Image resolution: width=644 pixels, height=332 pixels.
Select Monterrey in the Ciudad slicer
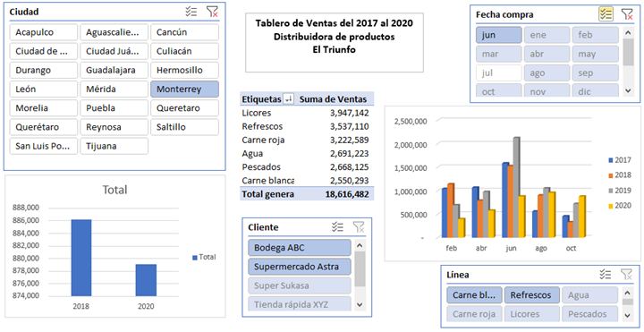(184, 89)
